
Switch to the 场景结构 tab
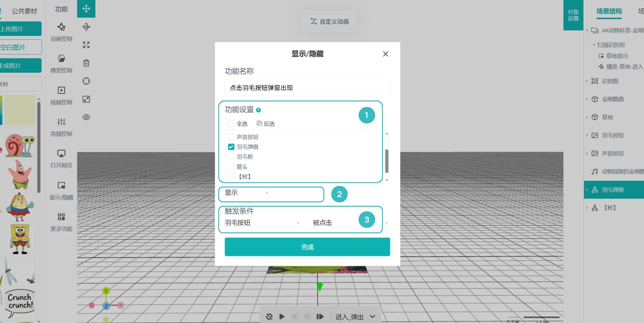pos(609,11)
